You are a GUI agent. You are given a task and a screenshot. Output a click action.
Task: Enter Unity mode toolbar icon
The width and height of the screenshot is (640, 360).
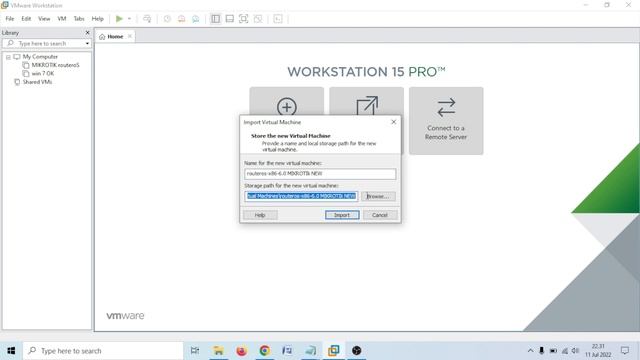point(258,19)
